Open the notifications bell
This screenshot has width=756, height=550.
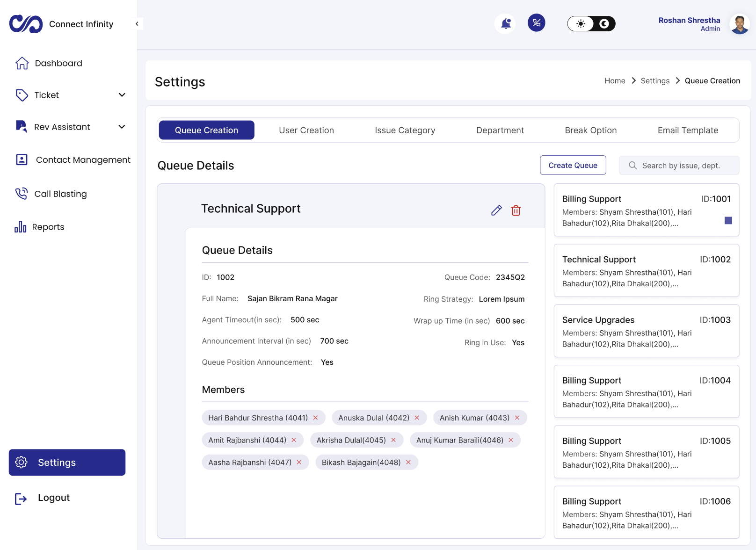pos(505,23)
